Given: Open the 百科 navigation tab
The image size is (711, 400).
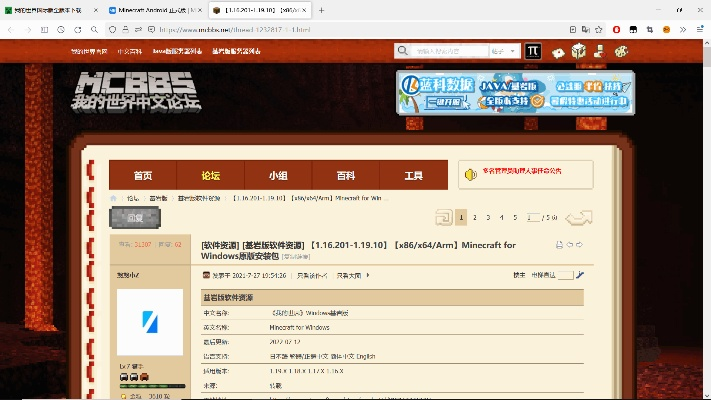Looking at the screenshot, I should [x=345, y=175].
